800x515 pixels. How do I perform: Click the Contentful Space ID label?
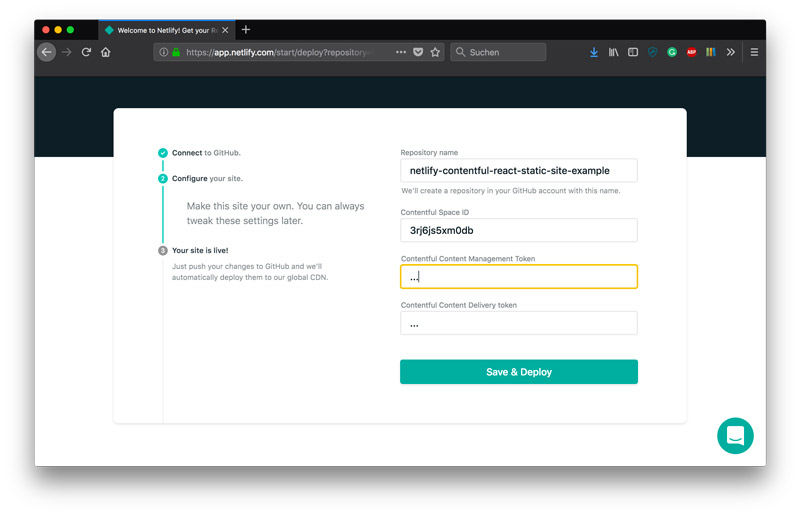point(435,212)
